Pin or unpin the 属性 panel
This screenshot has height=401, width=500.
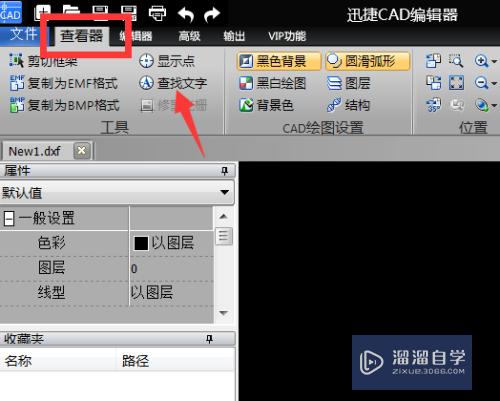pyautogui.click(x=224, y=171)
